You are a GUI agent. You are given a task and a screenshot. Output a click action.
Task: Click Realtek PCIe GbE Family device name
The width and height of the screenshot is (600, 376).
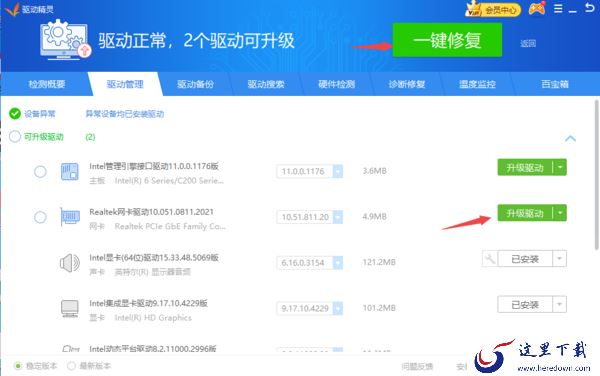tap(170, 226)
